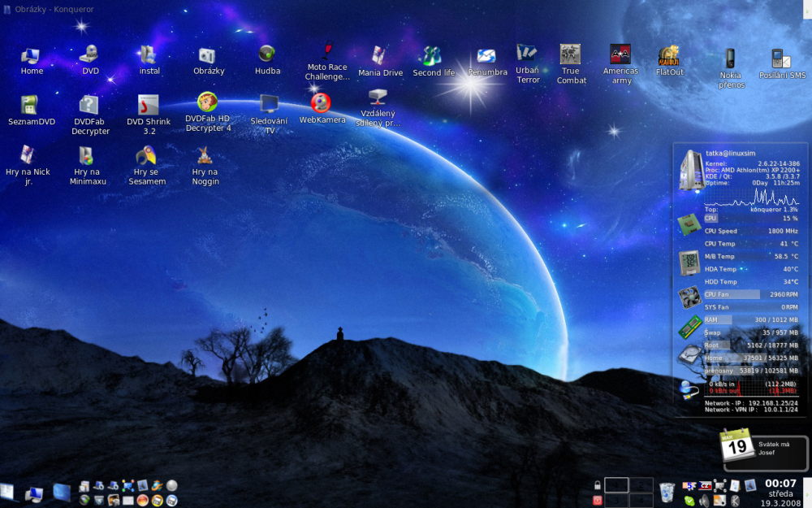This screenshot has height=508, width=812.
Task: Click the grey sphere launcher icon
Action: click(x=172, y=485)
